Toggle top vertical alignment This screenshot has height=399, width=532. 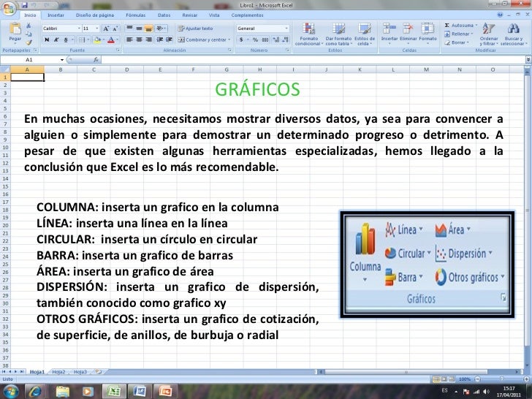(x=129, y=28)
